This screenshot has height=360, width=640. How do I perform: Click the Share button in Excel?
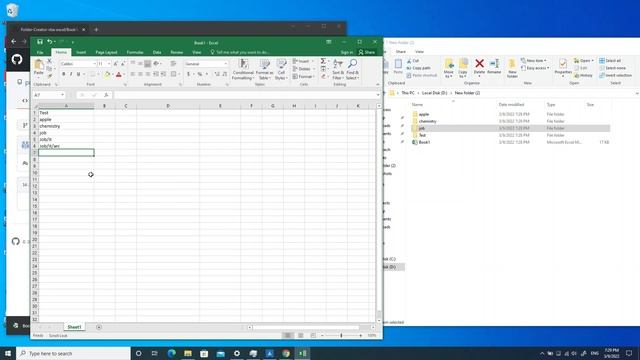[x=367, y=52]
